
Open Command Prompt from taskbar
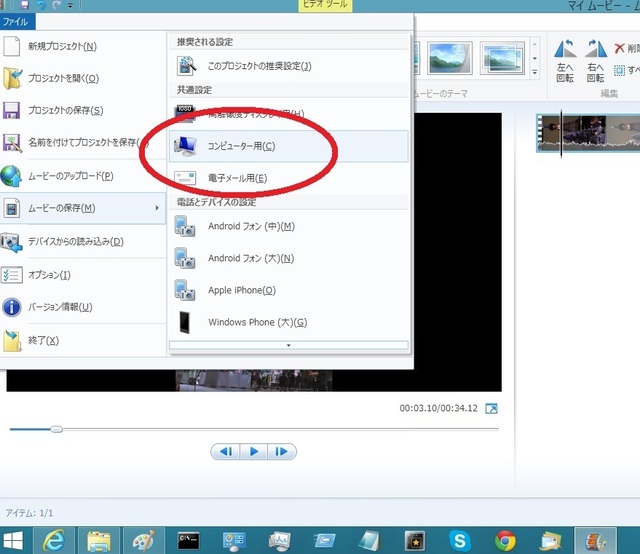[189, 541]
